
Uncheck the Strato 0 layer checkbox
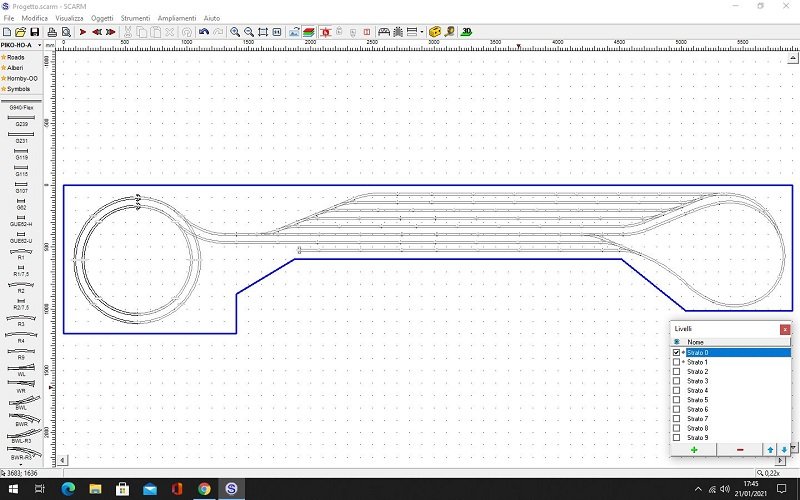pos(677,352)
